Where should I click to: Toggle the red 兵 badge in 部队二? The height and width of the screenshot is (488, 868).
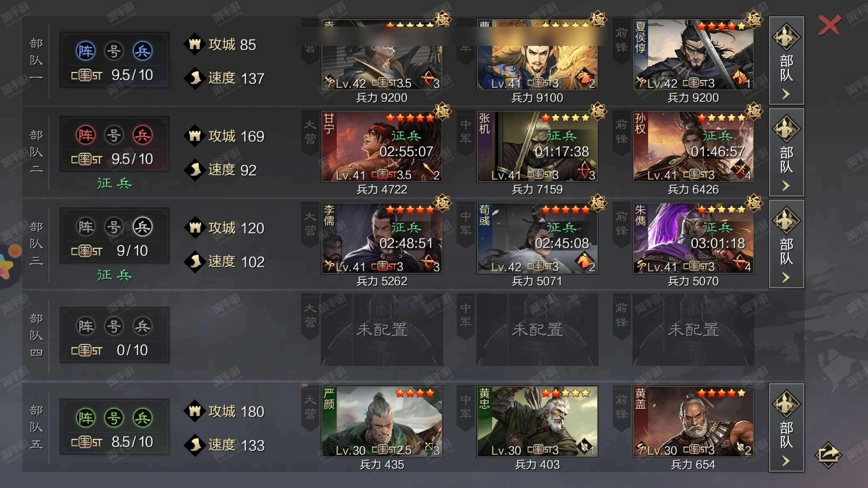coord(142,135)
